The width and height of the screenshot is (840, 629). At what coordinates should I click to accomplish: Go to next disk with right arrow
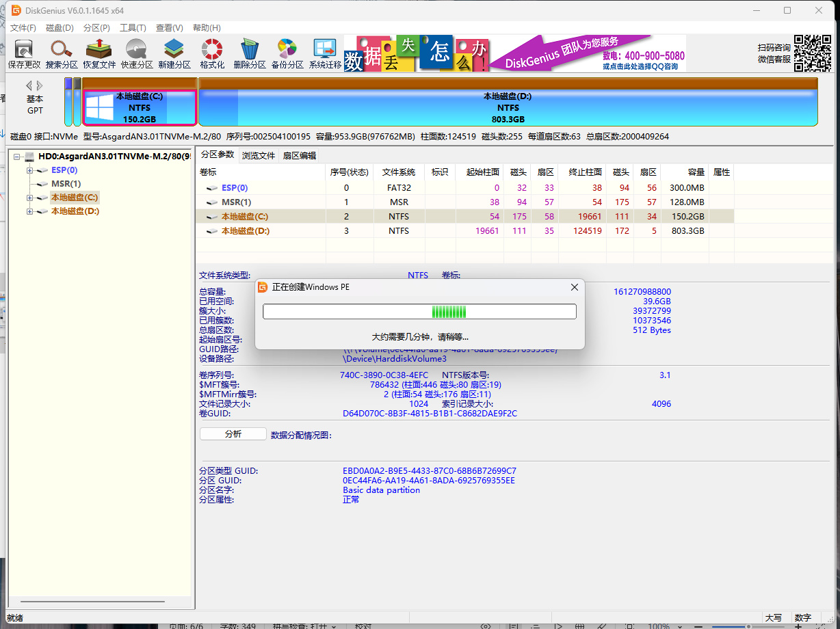[40, 85]
